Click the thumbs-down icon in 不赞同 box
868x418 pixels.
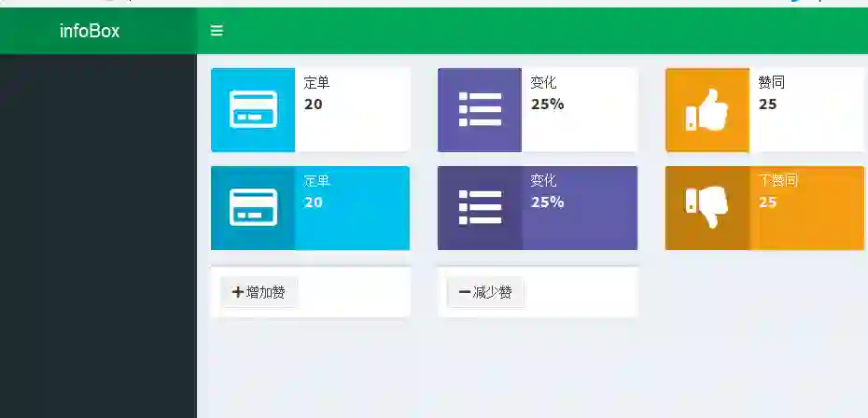[707, 207]
